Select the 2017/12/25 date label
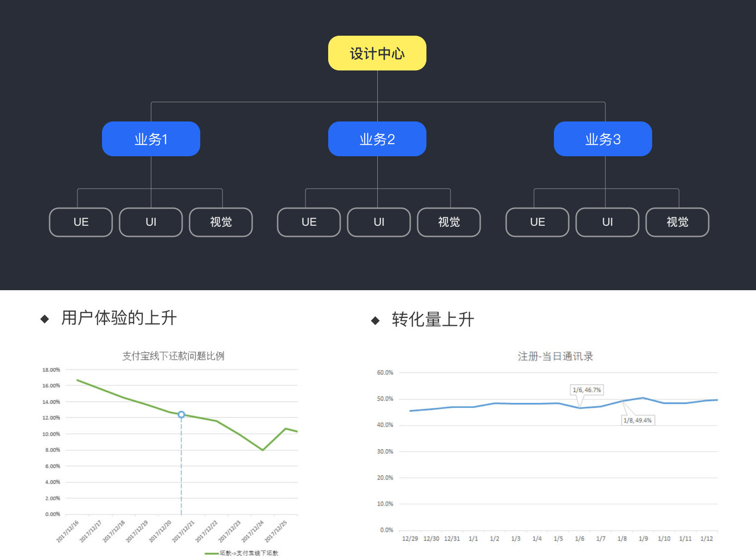Screen dimensions: 756x560 [x=276, y=531]
